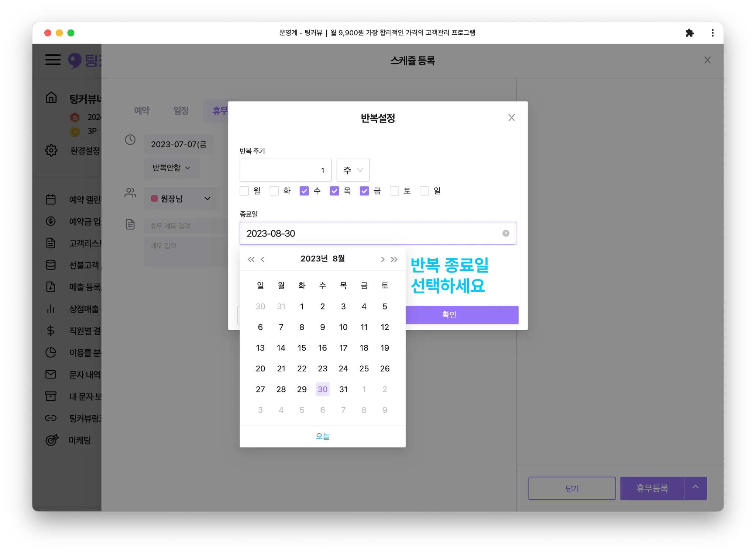Click the 오늘 today link in calendar

(322, 436)
